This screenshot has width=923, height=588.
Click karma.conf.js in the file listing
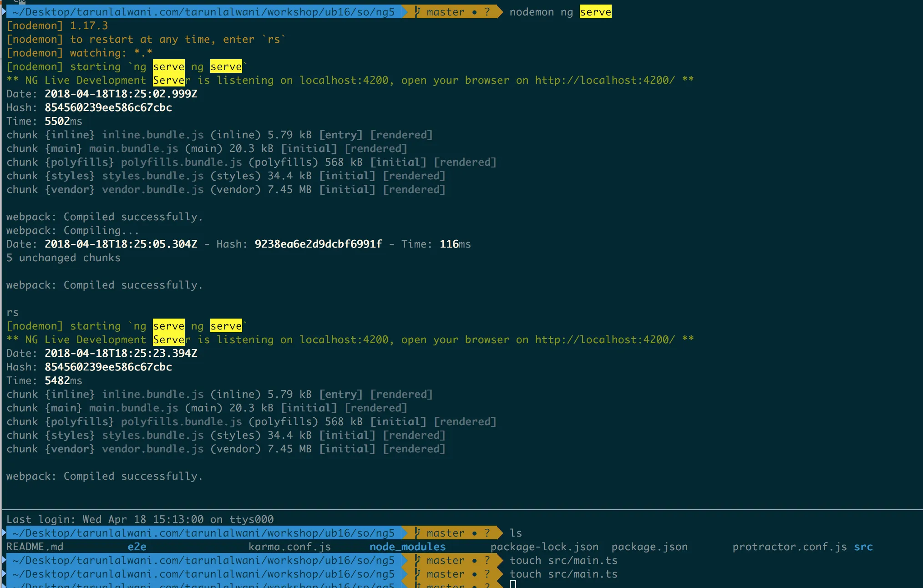coord(289,547)
